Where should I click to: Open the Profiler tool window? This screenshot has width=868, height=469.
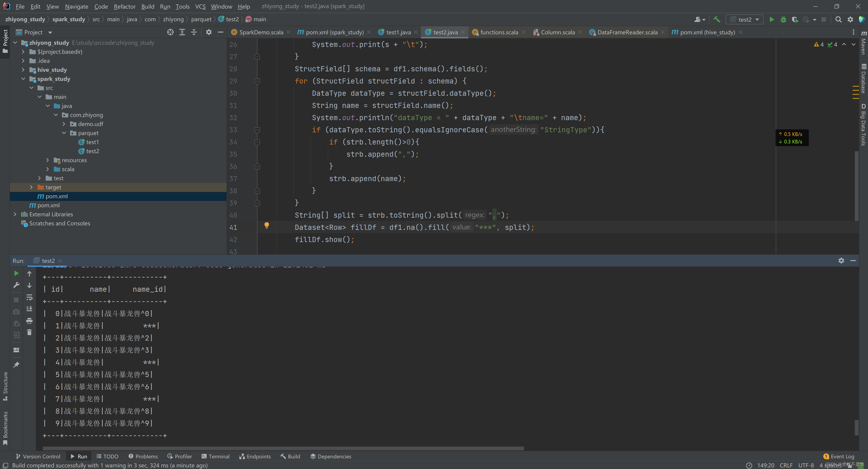(180, 456)
